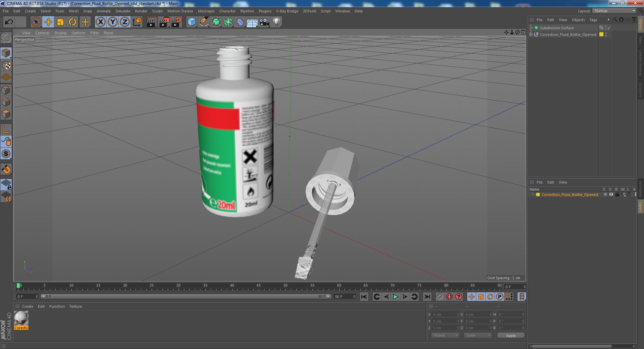Select Subdivision Surface object

(x=557, y=28)
